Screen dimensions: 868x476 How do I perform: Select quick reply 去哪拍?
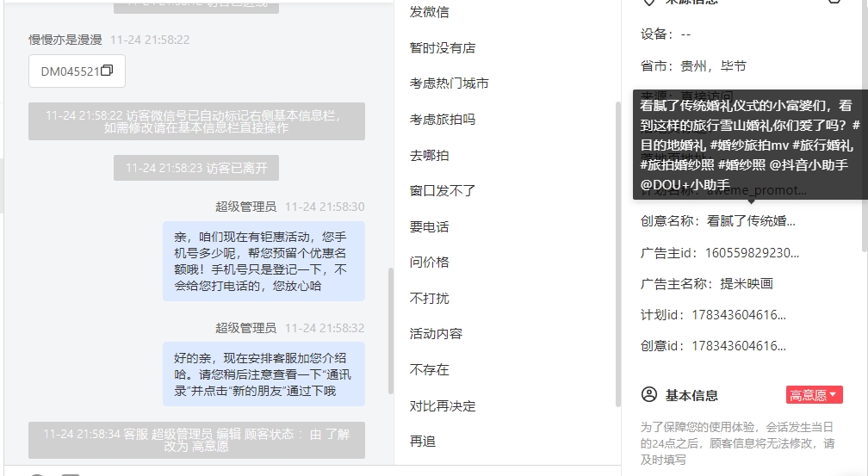pyautogui.click(x=429, y=155)
